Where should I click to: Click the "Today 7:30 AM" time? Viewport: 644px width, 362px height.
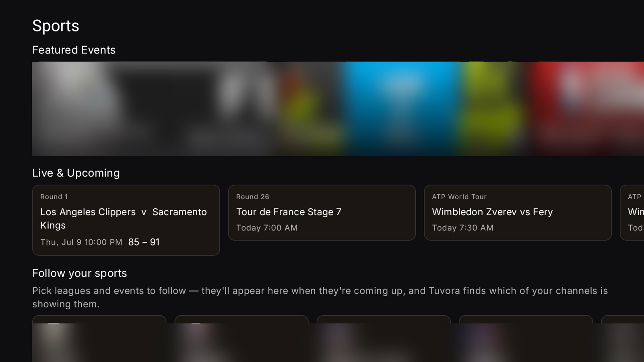click(x=463, y=228)
